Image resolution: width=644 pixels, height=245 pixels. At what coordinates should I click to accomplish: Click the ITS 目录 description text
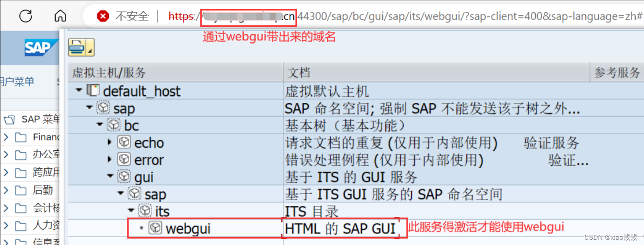point(312,211)
